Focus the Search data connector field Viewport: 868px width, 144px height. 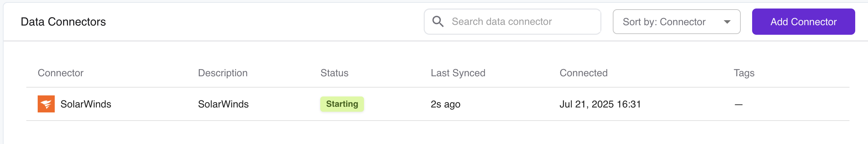pos(519,22)
